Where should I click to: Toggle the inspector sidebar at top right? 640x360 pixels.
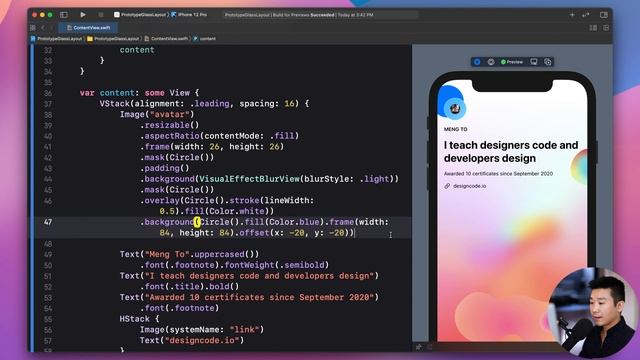pyautogui.click(x=604, y=15)
